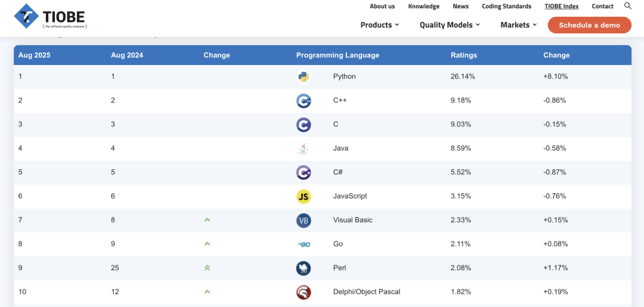This screenshot has width=644, height=307.
Task: Click the TIOBE logo
Action: [50, 17]
